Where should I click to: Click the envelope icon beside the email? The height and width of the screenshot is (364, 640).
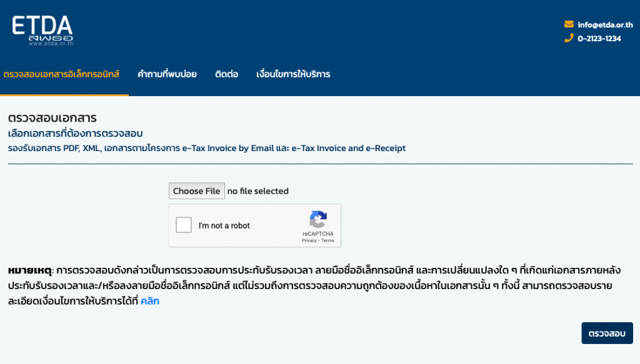coord(569,24)
